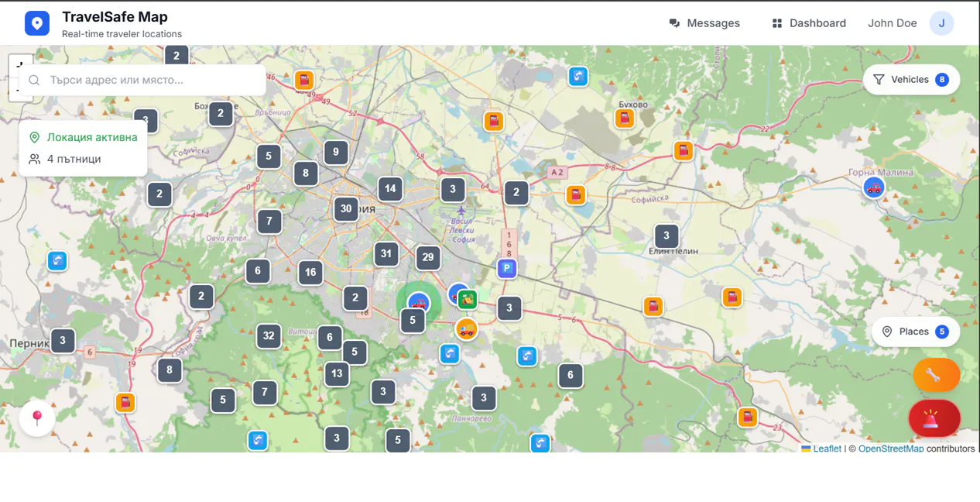Select the light-blue service marker west of Овча купел

click(57, 260)
